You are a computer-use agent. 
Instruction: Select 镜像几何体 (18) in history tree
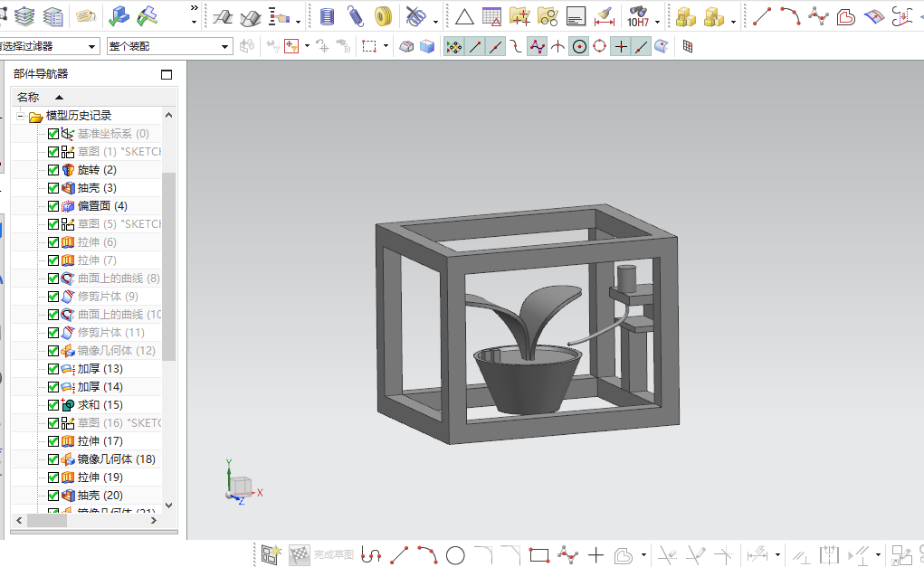(x=117, y=459)
